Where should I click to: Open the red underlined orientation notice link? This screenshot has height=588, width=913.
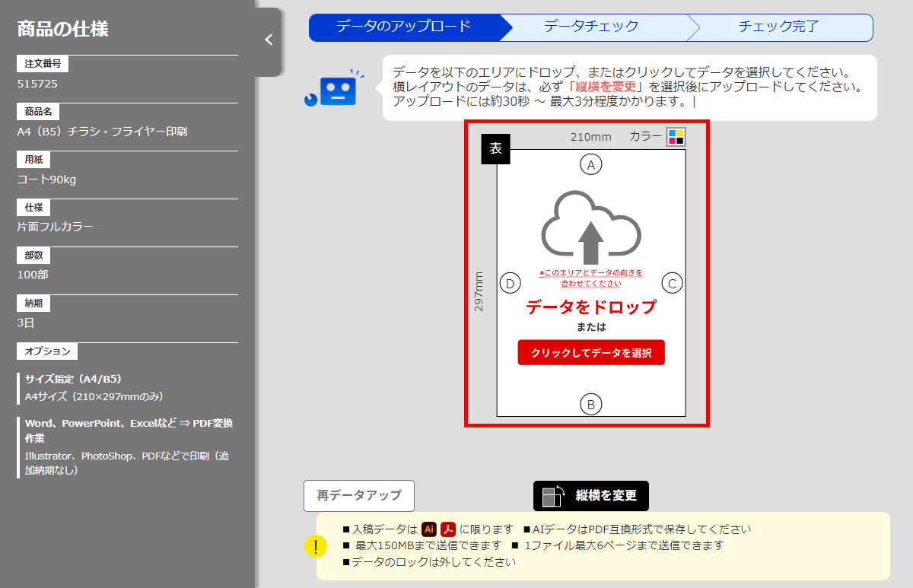pyautogui.click(x=590, y=276)
